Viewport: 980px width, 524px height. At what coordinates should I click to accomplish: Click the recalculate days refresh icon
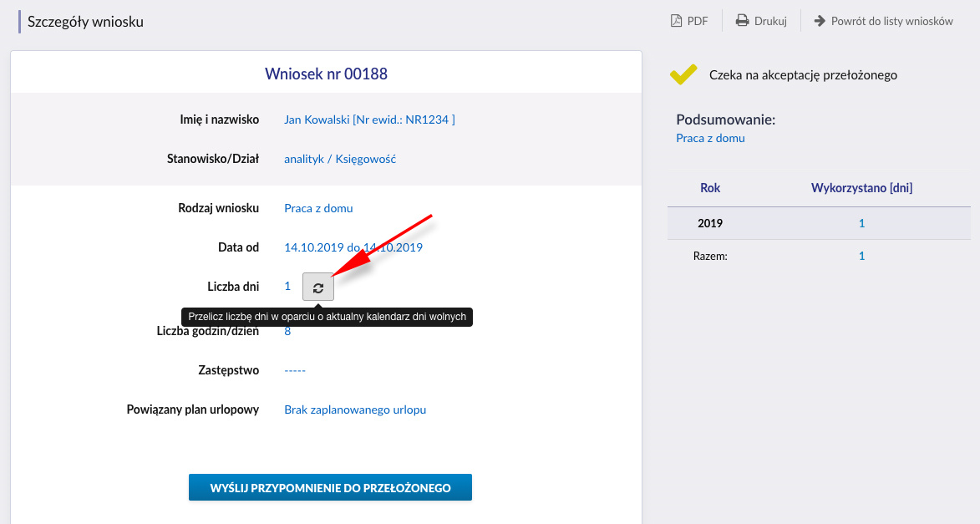[x=318, y=287]
